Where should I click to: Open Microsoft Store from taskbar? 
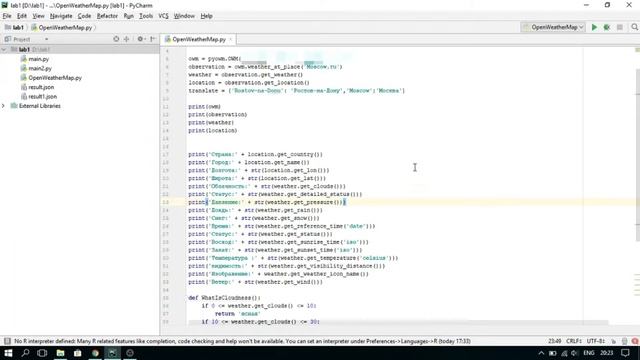[x=78, y=353]
